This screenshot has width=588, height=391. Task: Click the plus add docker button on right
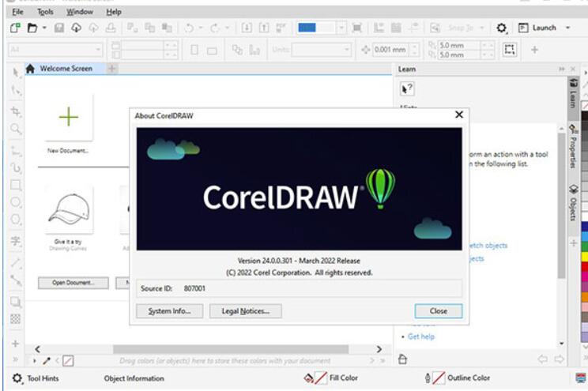click(x=573, y=243)
